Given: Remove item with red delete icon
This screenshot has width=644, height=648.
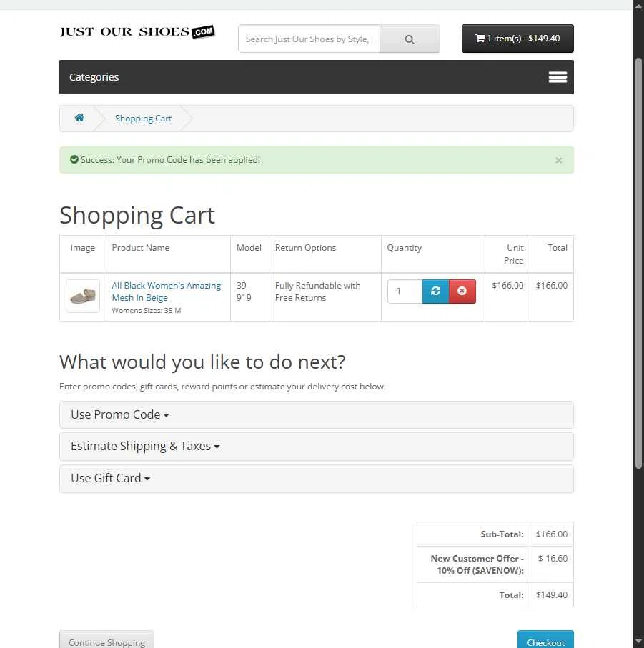Looking at the screenshot, I should point(462,291).
